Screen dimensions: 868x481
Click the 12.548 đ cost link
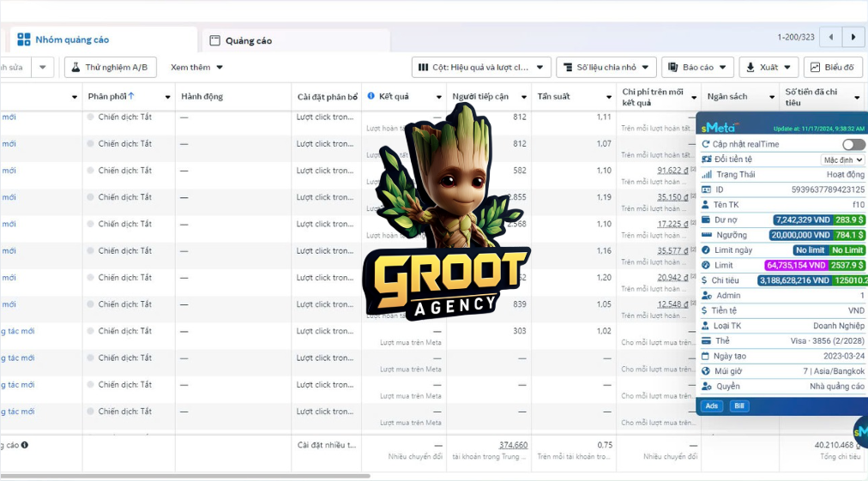coord(672,304)
